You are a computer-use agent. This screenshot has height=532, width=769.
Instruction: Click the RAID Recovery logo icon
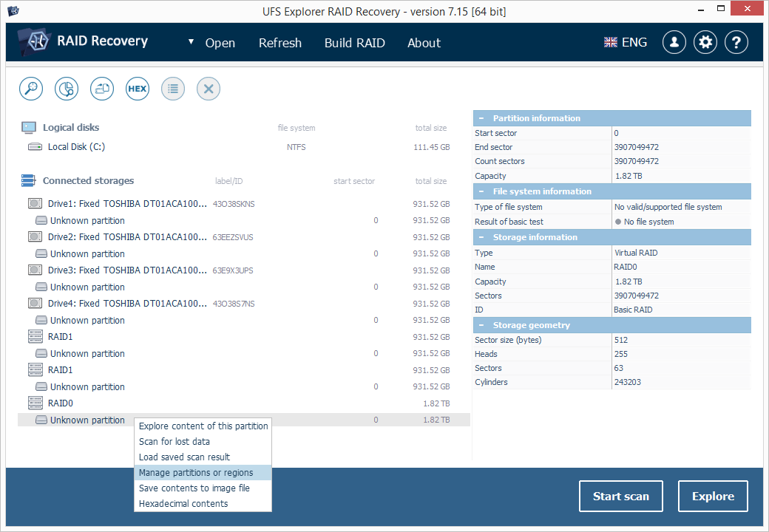click(34, 41)
